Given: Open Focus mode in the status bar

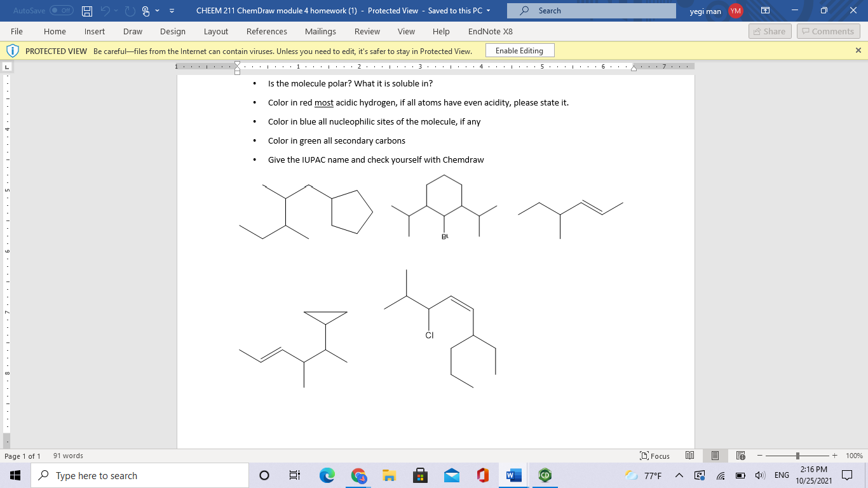Looking at the screenshot, I should point(656,456).
